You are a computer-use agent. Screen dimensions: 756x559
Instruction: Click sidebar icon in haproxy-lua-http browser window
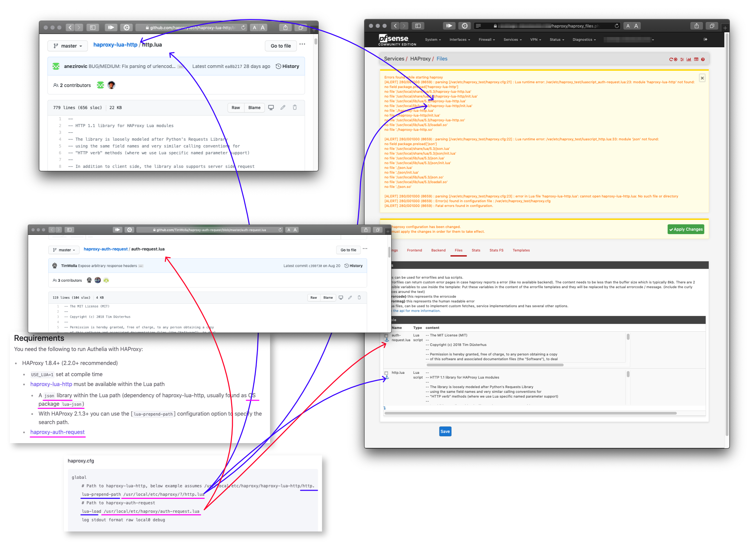[92, 28]
